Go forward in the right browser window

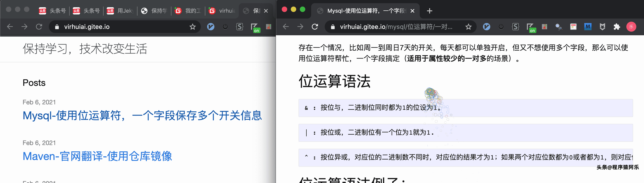click(x=300, y=27)
